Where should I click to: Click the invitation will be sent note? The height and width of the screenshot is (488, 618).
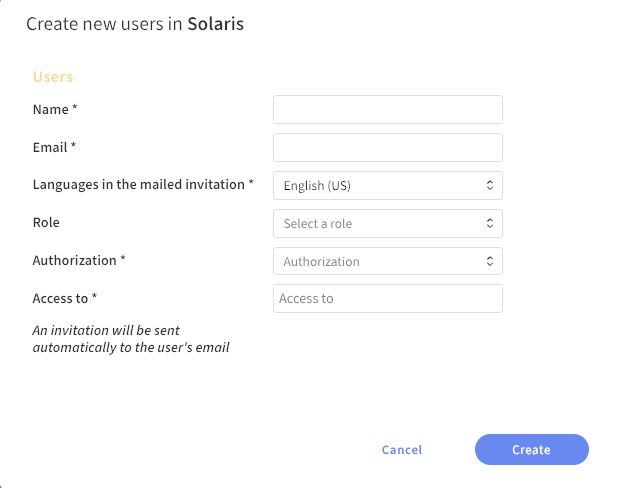(x=131, y=339)
